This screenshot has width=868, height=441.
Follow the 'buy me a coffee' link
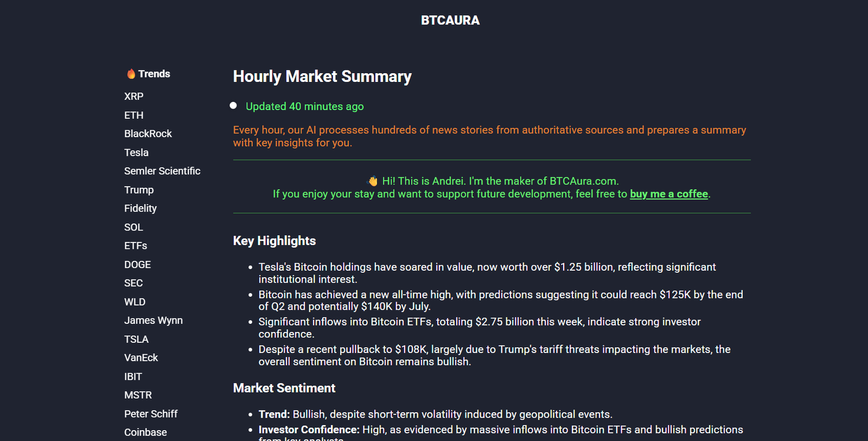pyautogui.click(x=668, y=194)
